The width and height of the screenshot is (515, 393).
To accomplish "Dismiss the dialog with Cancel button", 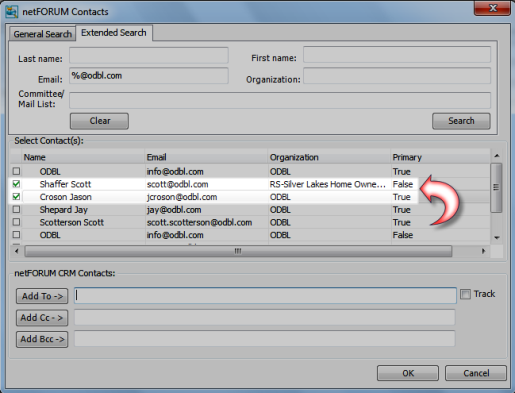I will coord(476,373).
